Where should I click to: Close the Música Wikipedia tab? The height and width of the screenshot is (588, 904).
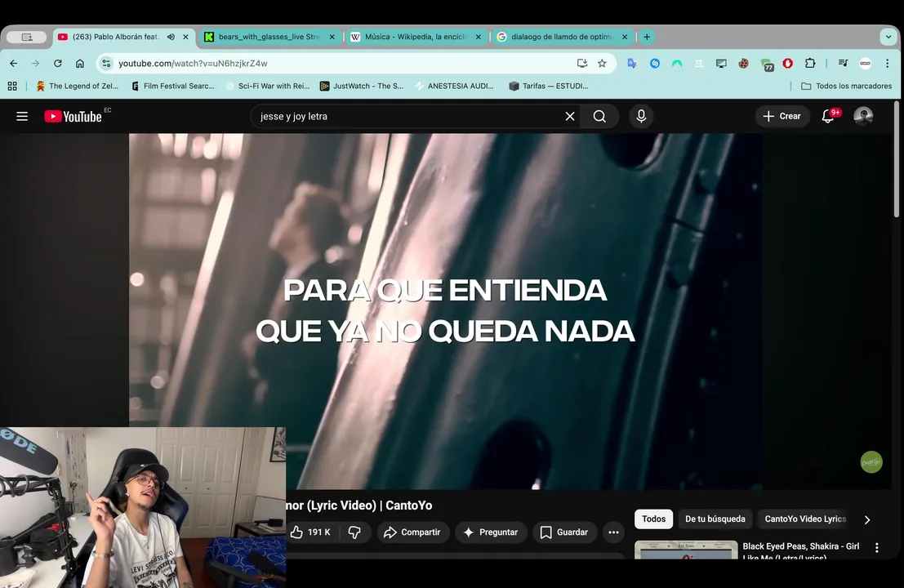point(478,37)
